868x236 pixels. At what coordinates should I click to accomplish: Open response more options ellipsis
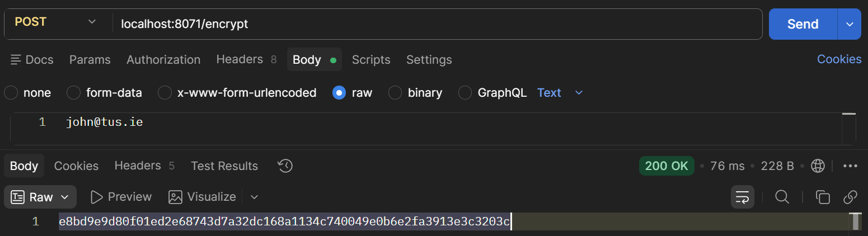point(850,166)
